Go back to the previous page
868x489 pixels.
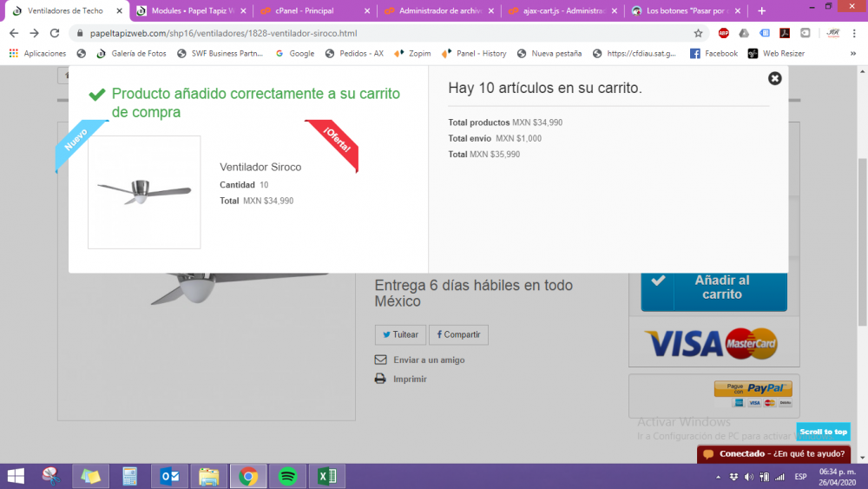14,33
